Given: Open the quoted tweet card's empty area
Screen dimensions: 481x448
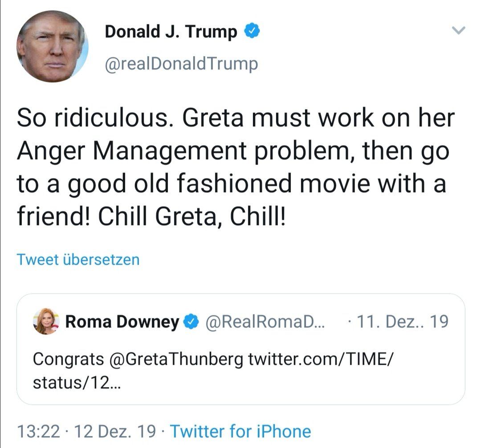Looking at the screenshot, I should [312, 385].
